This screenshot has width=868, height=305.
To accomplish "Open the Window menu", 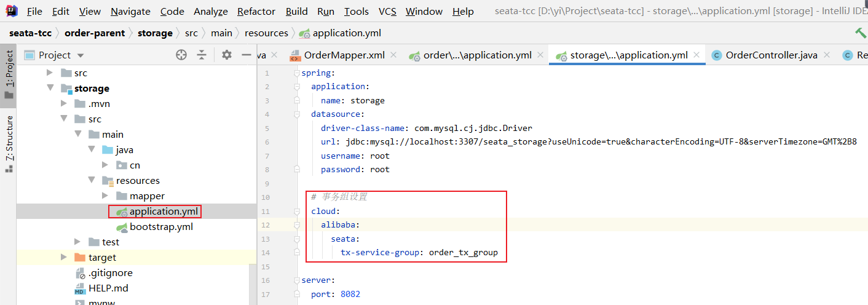I will pos(424,12).
